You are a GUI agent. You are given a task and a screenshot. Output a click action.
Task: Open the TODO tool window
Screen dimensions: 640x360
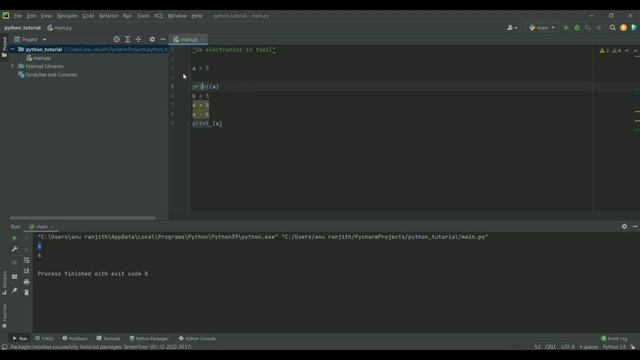pyautogui.click(x=44, y=338)
